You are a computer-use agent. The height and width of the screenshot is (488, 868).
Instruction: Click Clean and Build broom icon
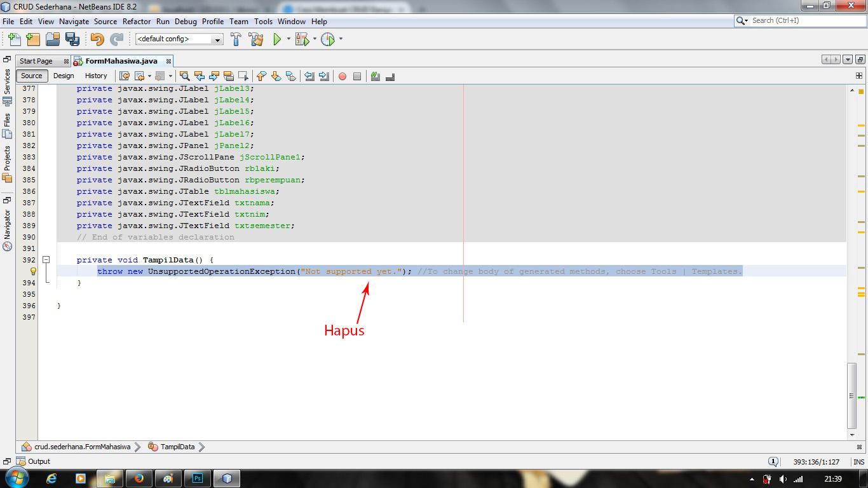256,39
